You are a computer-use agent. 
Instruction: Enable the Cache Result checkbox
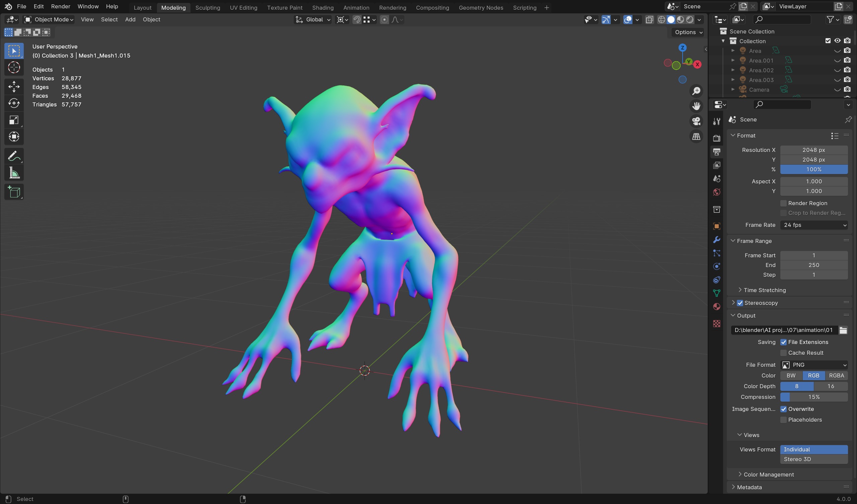[783, 353]
